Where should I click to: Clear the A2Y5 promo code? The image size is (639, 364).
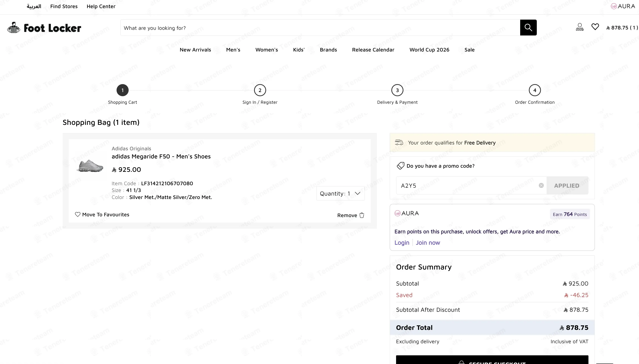(541, 186)
